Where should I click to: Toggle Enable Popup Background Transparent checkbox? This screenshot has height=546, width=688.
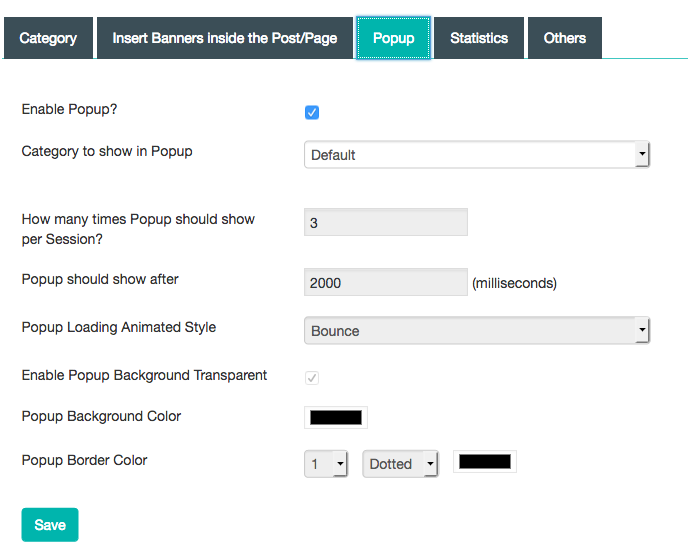tap(312, 377)
